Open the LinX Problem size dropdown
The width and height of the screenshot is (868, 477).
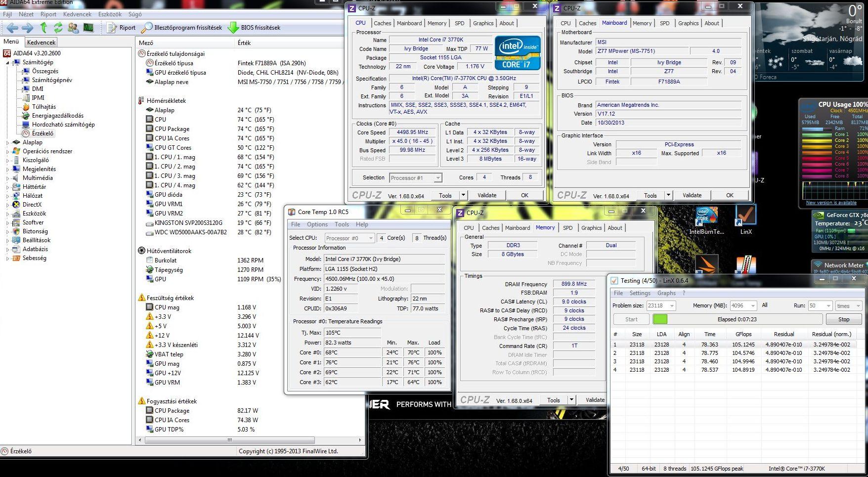[x=672, y=306]
